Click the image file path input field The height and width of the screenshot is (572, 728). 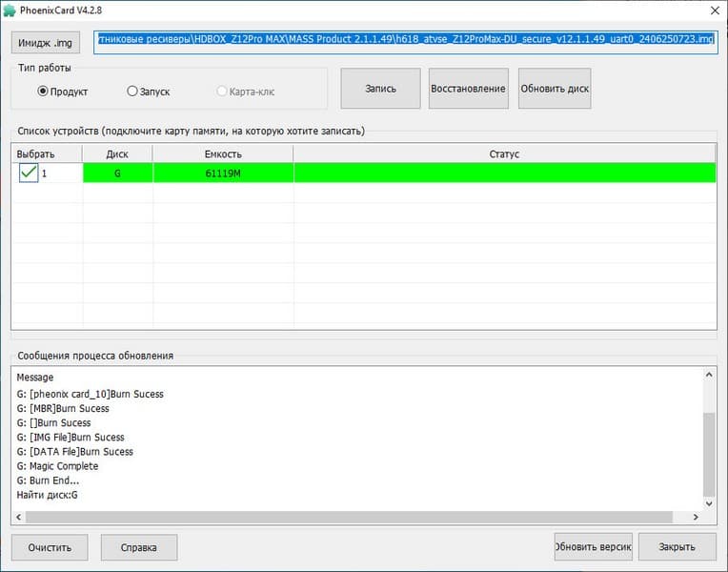pyautogui.click(x=406, y=43)
